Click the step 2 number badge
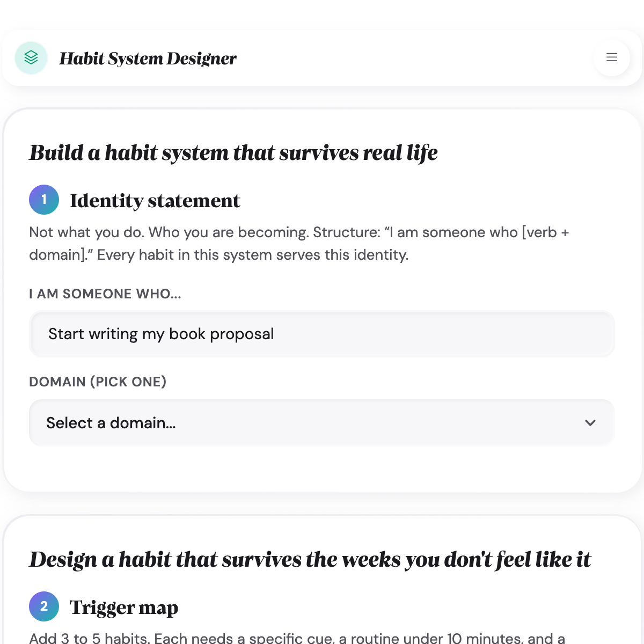Viewport: 644px width, 644px height. [x=44, y=606]
